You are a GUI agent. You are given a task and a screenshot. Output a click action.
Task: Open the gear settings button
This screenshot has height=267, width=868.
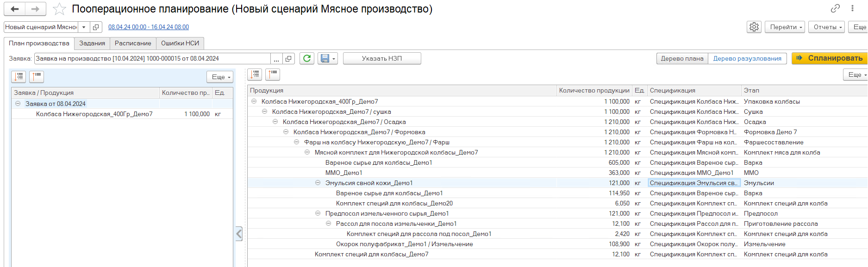pos(754,27)
